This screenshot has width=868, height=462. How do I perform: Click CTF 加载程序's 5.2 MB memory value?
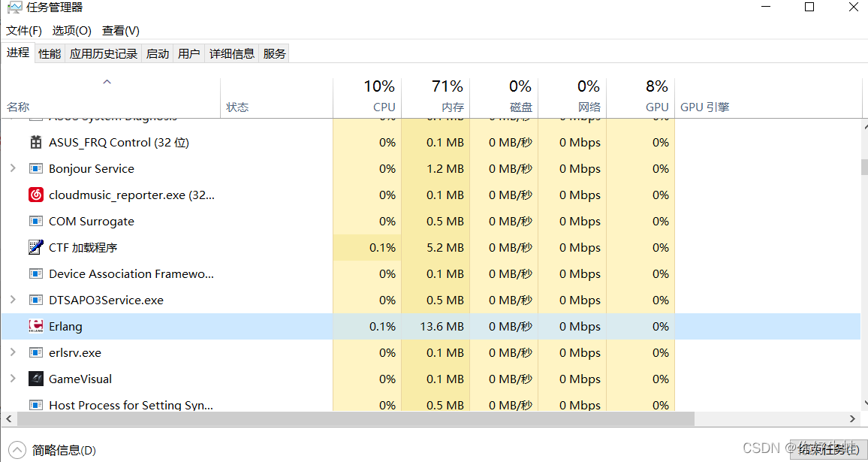pos(445,248)
